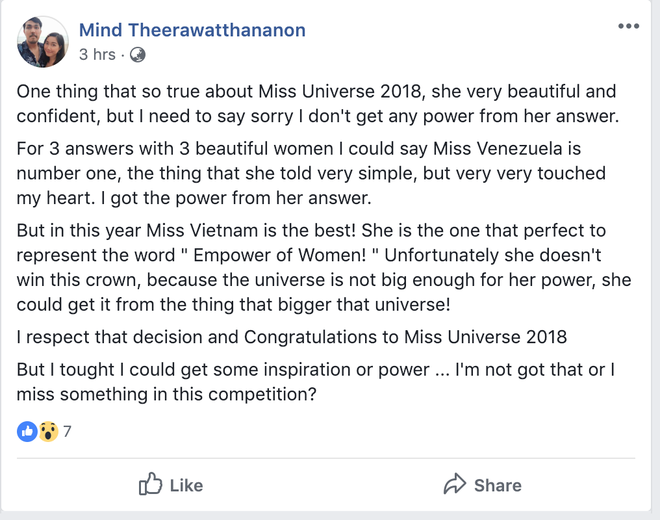This screenshot has width=660, height=520.
Task: Click the author's profile picture
Action: [x=42, y=41]
